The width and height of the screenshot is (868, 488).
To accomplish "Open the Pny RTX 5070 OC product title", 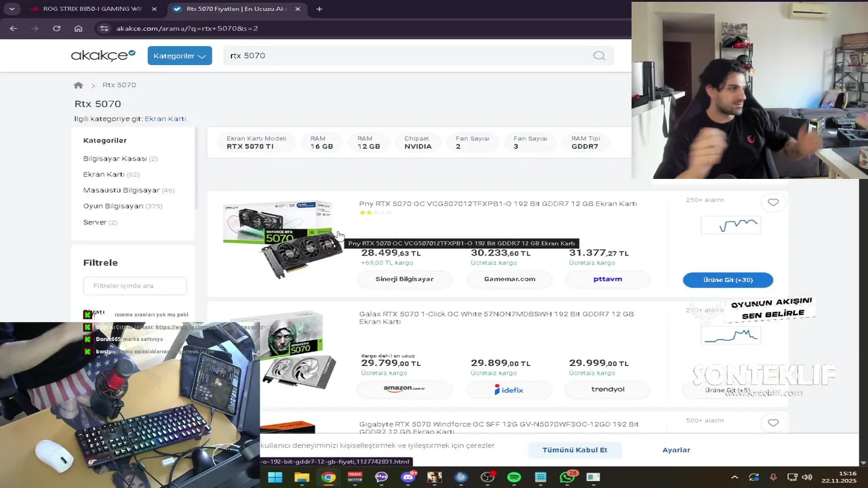I will click(x=498, y=203).
